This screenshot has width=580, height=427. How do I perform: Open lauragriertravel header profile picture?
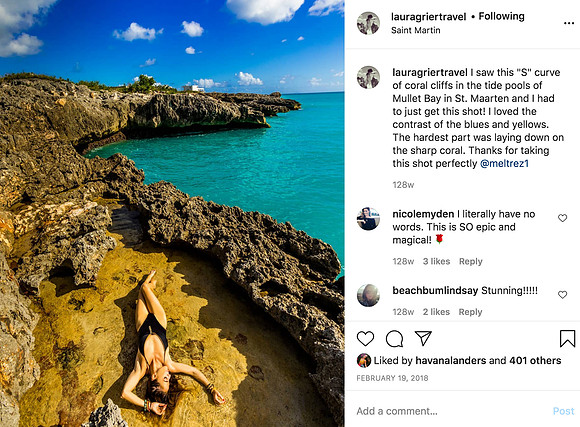(368, 23)
